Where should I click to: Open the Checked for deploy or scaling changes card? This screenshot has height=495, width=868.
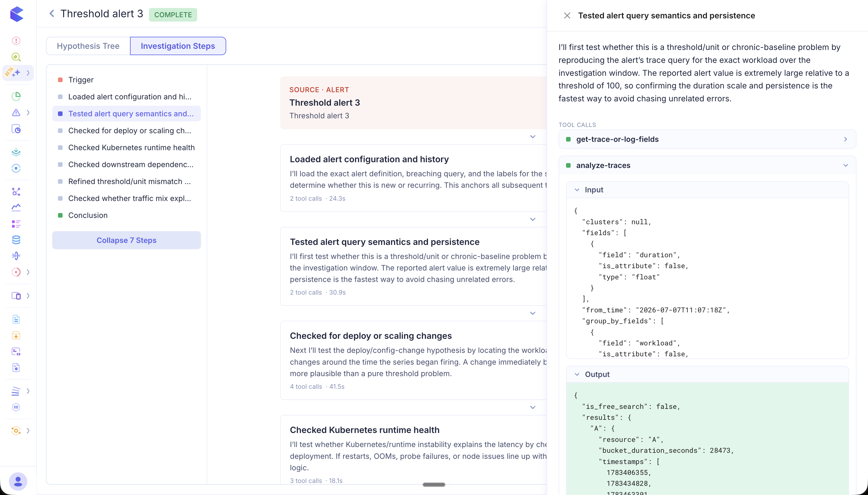pyautogui.click(x=413, y=360)
